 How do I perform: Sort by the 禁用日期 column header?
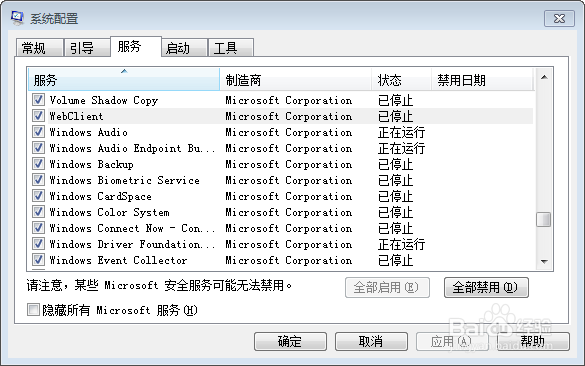[x=482, y=79]
